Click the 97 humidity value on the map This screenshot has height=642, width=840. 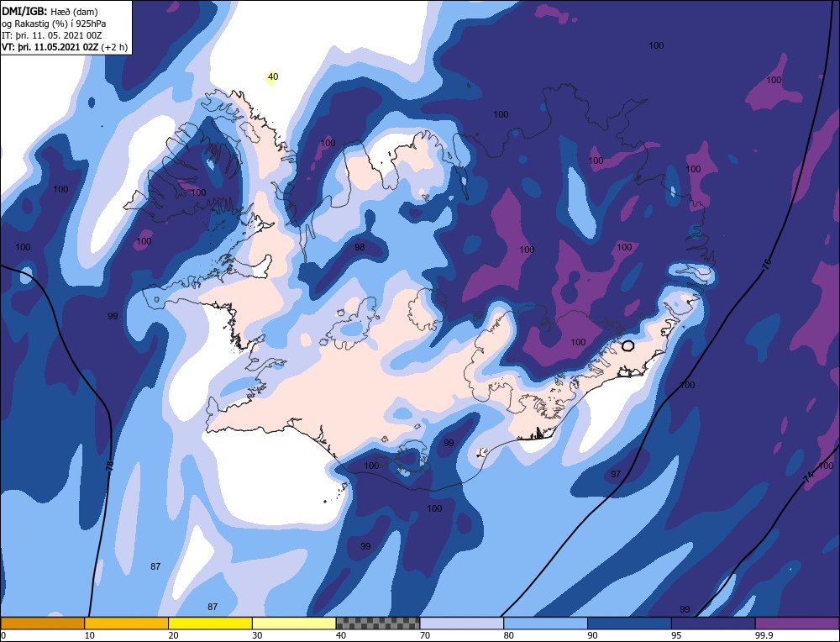coord(616,474)
